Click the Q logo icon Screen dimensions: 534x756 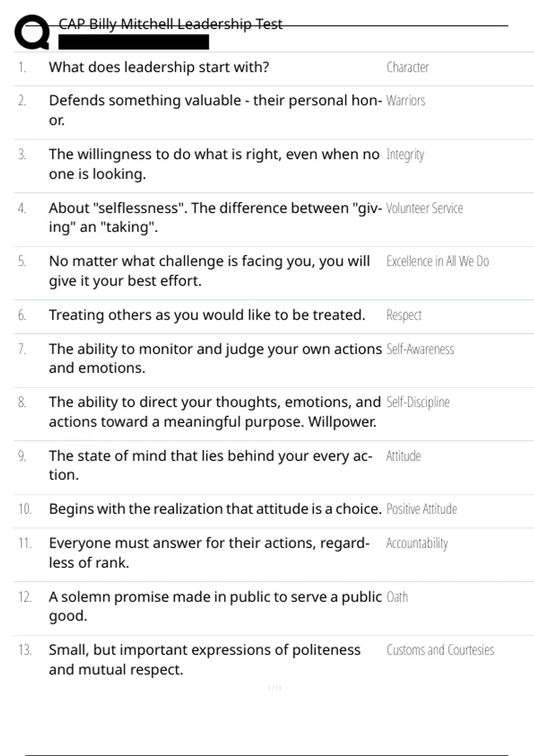point(32,32)
